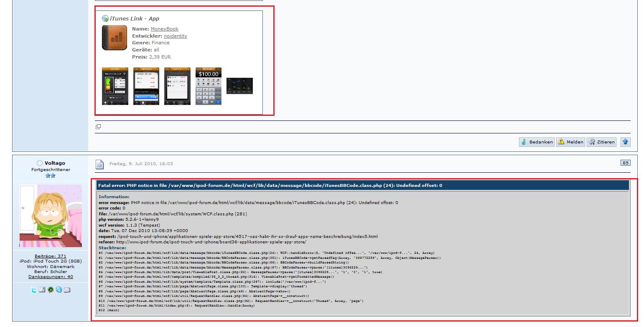Click Voltago's Skype icon
This screenshot has width=644, height=327.
(x=59, y=289)
